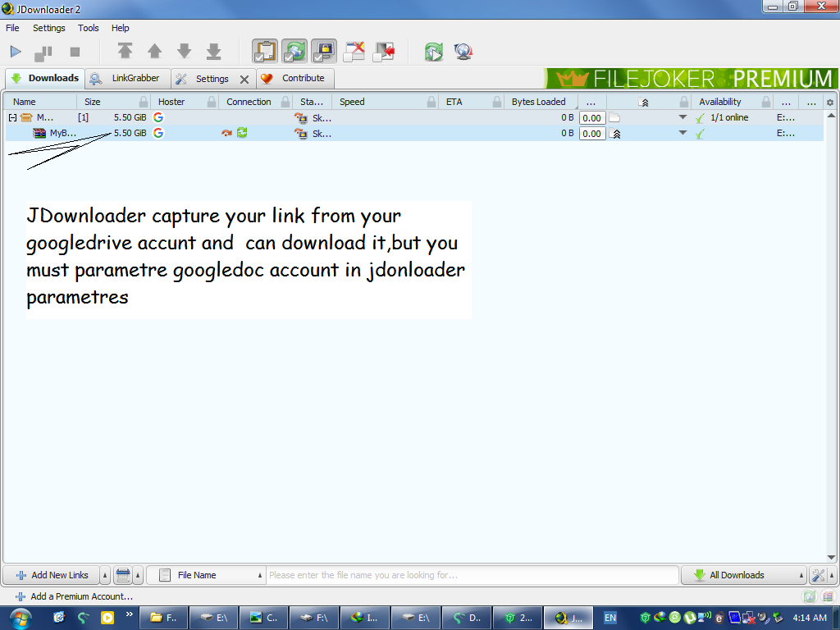Toggle lock on the Speed column

(431, 102)
